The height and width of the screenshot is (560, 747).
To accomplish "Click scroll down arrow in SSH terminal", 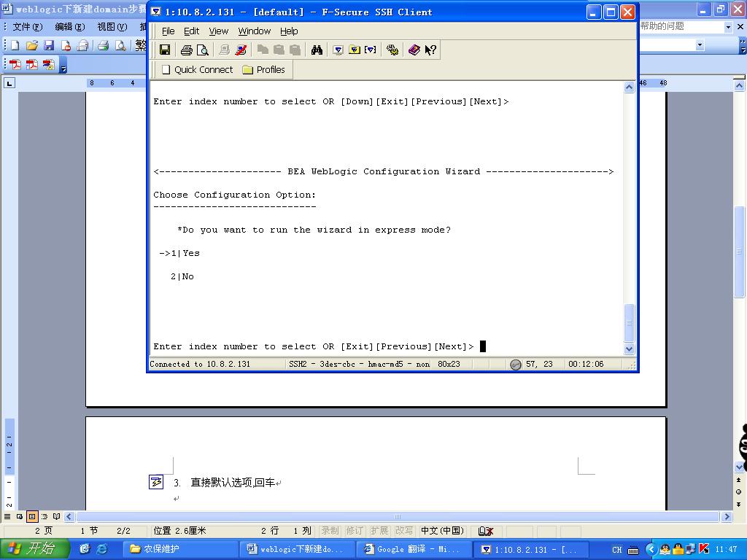I will [x=629, y=349].
